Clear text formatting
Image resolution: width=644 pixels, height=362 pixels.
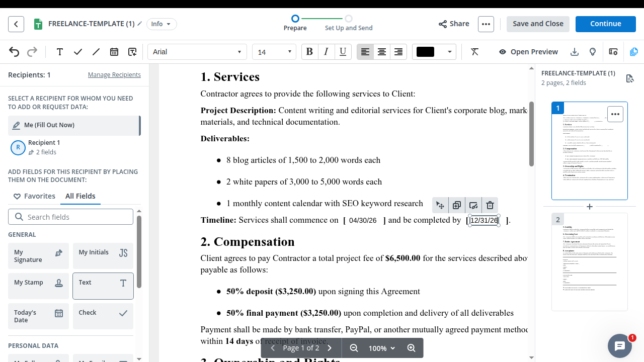(474, 52)
